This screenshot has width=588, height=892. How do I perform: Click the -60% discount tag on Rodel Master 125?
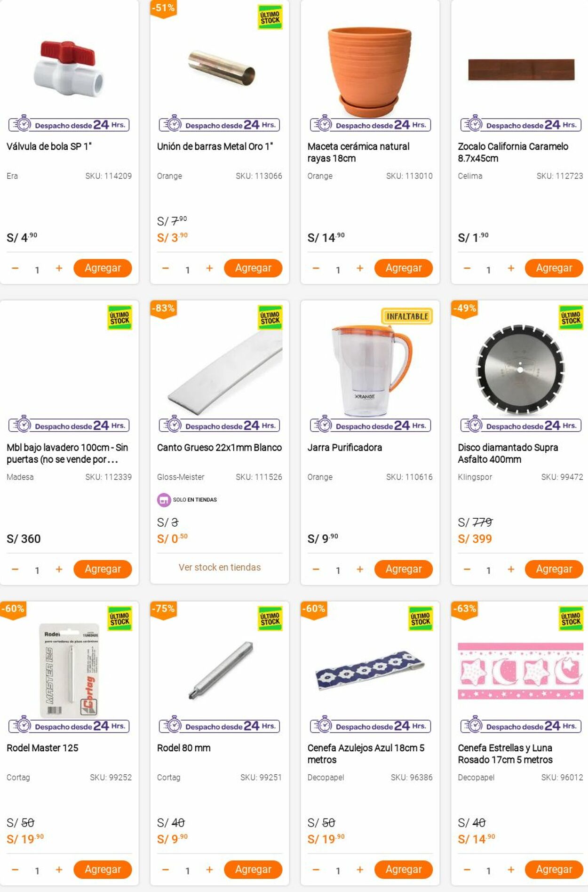[13, 609]
